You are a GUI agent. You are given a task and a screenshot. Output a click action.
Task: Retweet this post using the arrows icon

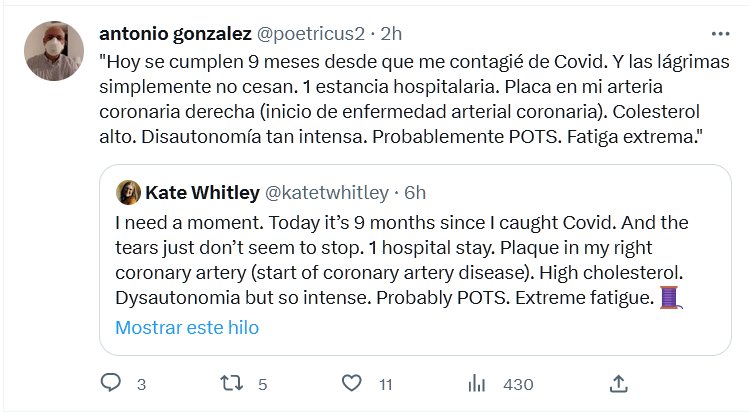pyautogui.click(x=232, y=383)
